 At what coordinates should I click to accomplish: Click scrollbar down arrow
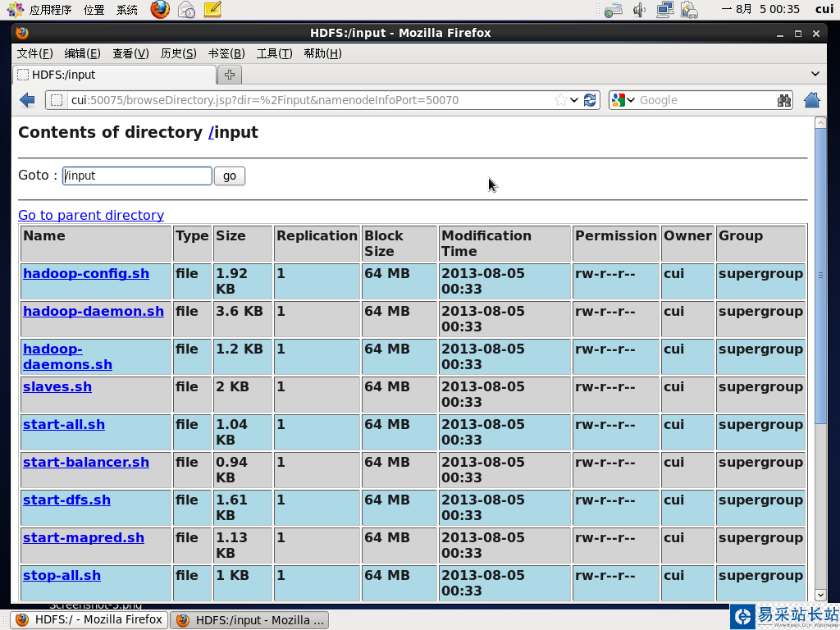click(x=820, y=595)
